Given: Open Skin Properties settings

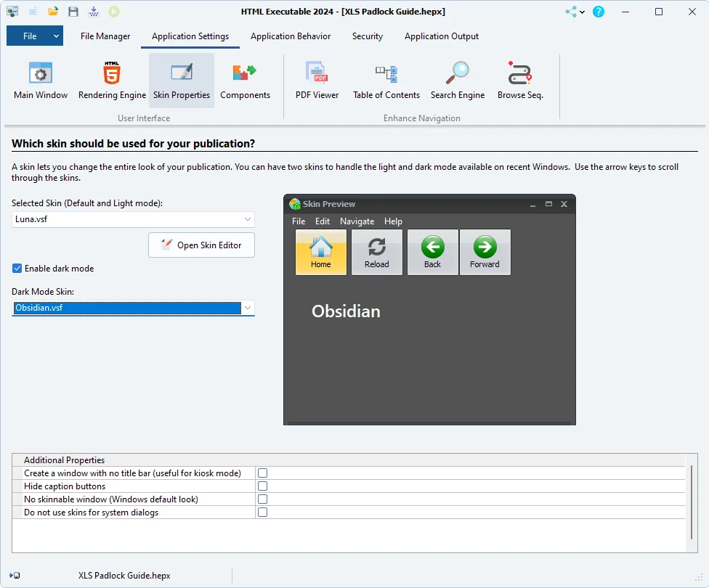Looking at the screenshot, I should (x=181, y=78).
